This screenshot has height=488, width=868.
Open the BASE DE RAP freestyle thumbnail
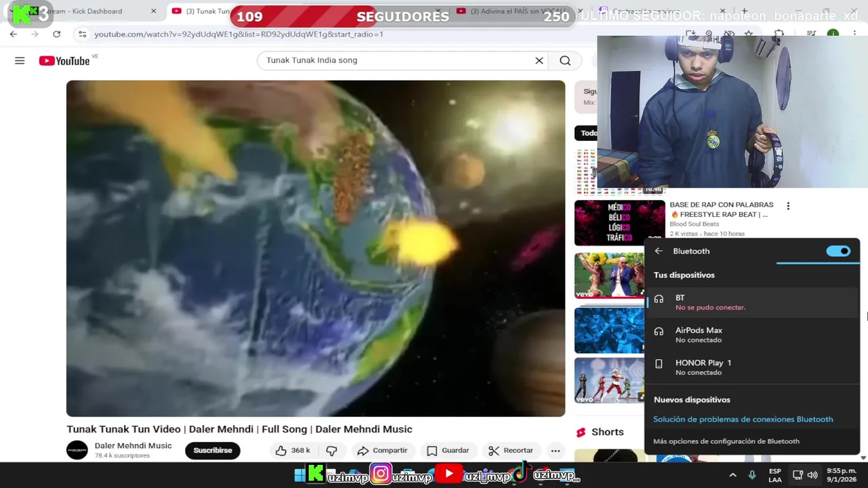[x=620, y=223]
